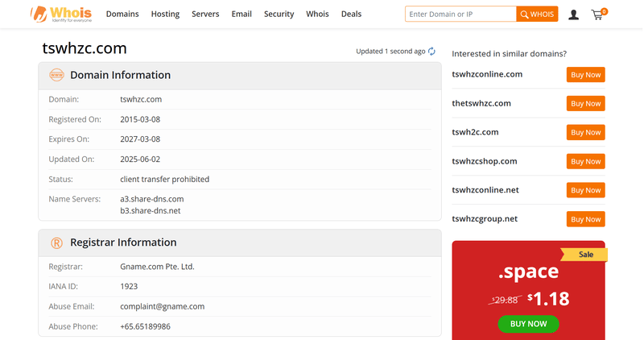
Task: Open the Email menu
Action: pyautogui.click(x=242, y=14)
